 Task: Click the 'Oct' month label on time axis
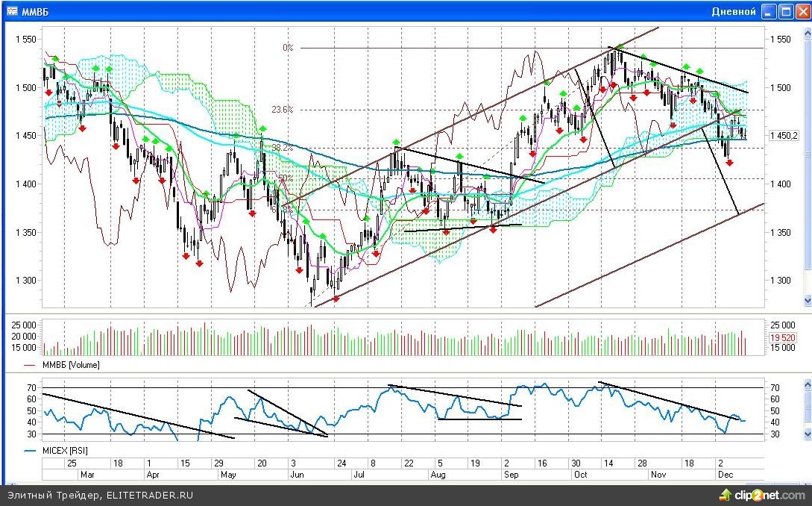coord(581,475)
